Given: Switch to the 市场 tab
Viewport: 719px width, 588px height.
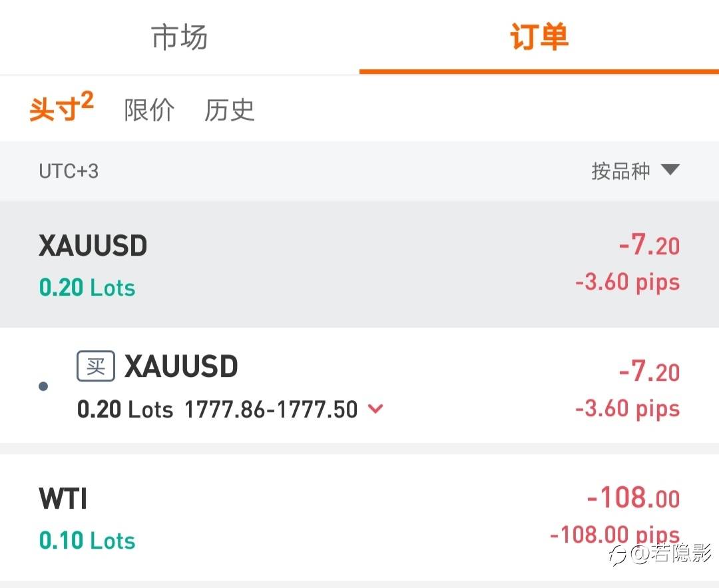Looking at the screenshot, I should click(179, 37).
